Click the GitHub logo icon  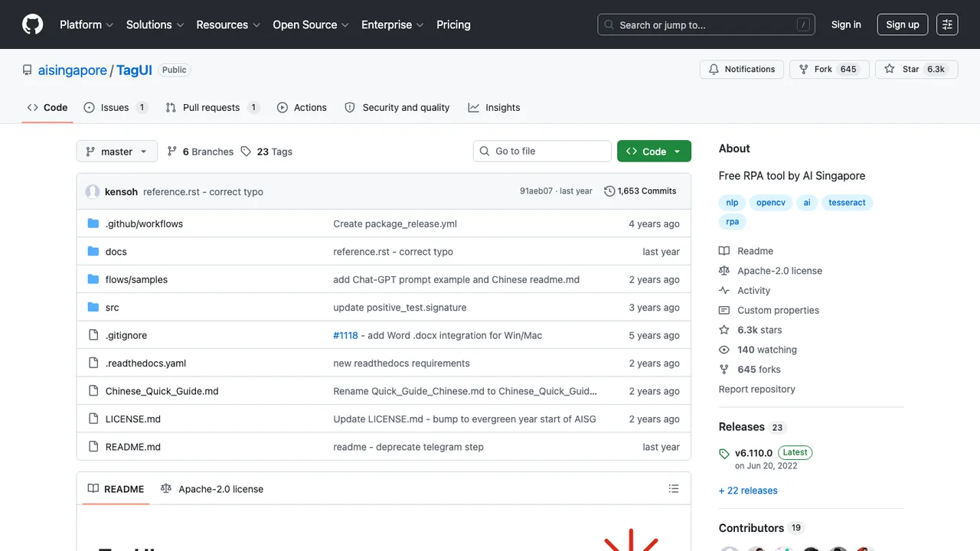pos(33,24)
